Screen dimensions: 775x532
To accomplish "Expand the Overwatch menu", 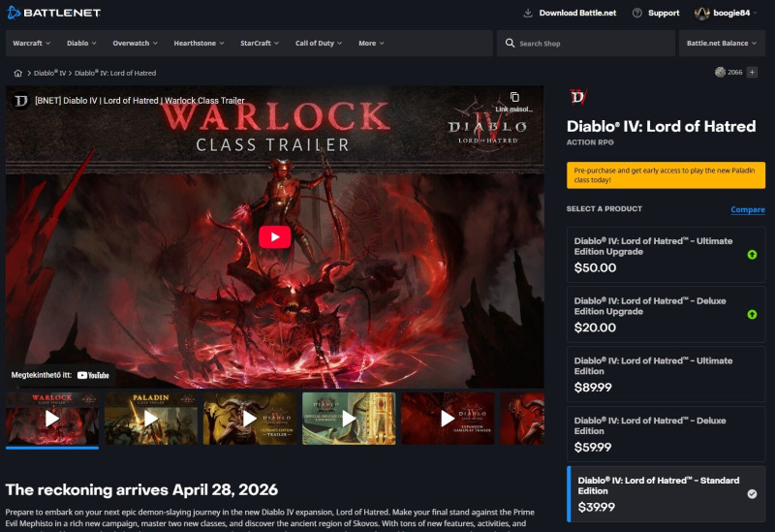I will tap(135, 43).
